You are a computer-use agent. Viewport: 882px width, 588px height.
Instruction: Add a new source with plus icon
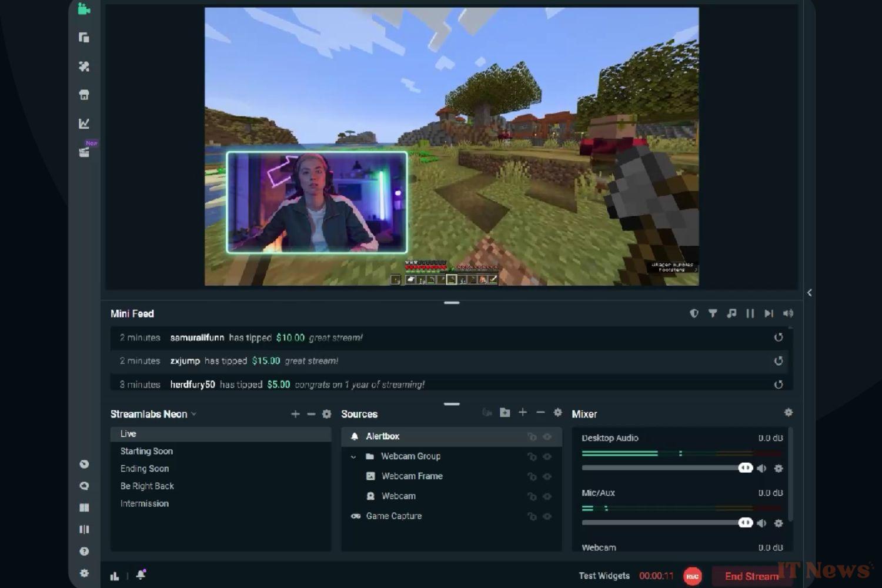click(x=523, y=413)
